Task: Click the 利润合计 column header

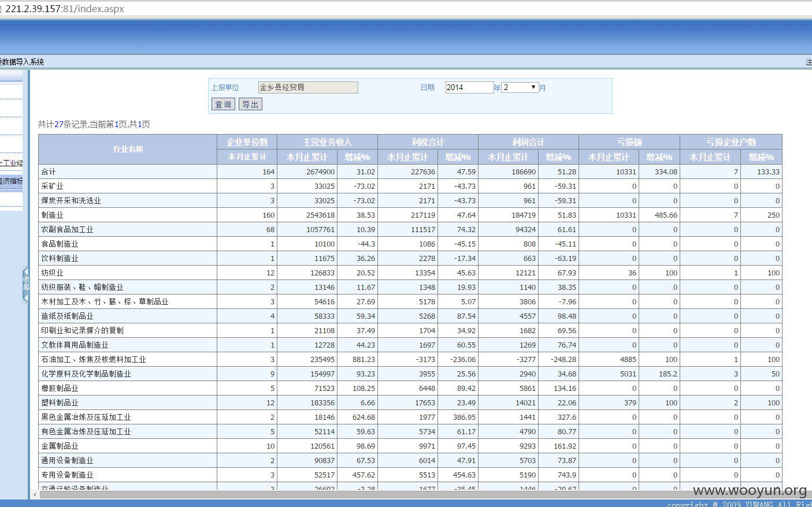Action: pyautogui.click(x=528, y=142)
